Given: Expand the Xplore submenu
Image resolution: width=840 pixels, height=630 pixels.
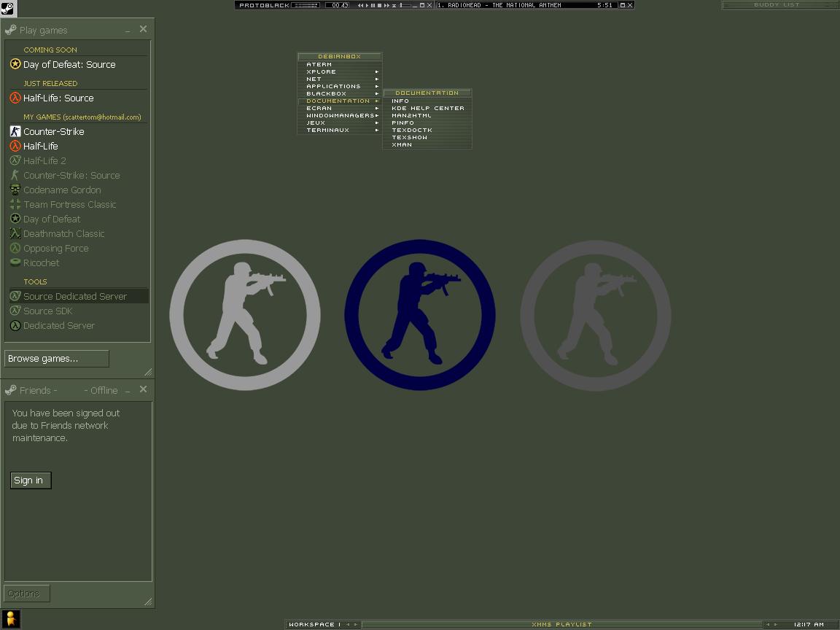Looking at the screenshot, I should tap(339, 71).
